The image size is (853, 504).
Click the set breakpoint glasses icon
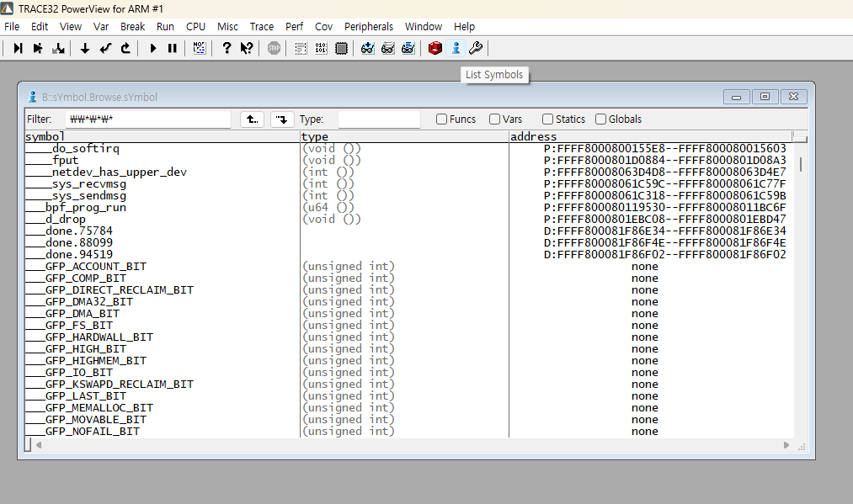[366, 48]
